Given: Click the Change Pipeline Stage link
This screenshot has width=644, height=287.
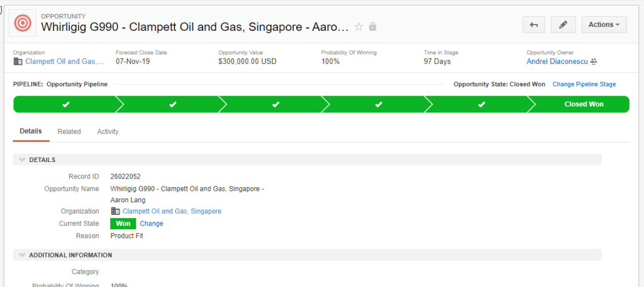Looking at the screenshot, I should pyautogui.click(x=584, y=84).
